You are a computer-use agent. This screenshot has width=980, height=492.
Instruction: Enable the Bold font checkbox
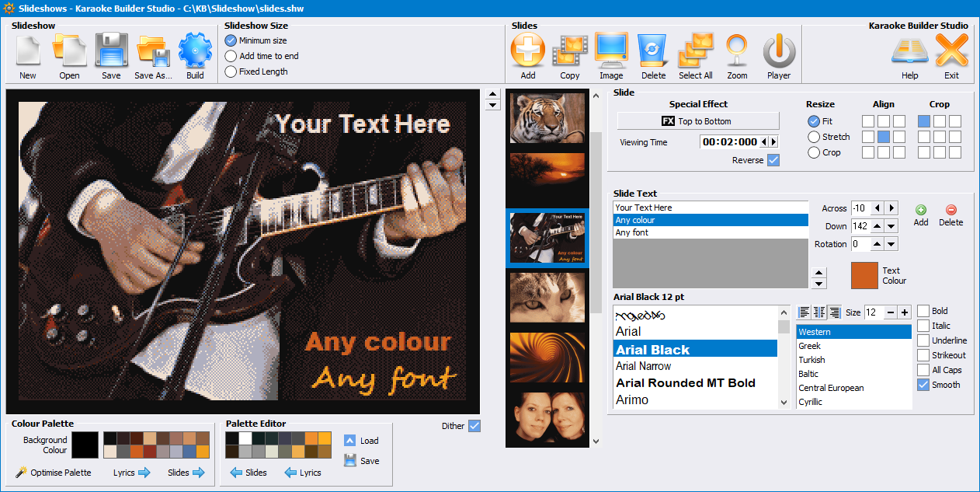(923, 311)
